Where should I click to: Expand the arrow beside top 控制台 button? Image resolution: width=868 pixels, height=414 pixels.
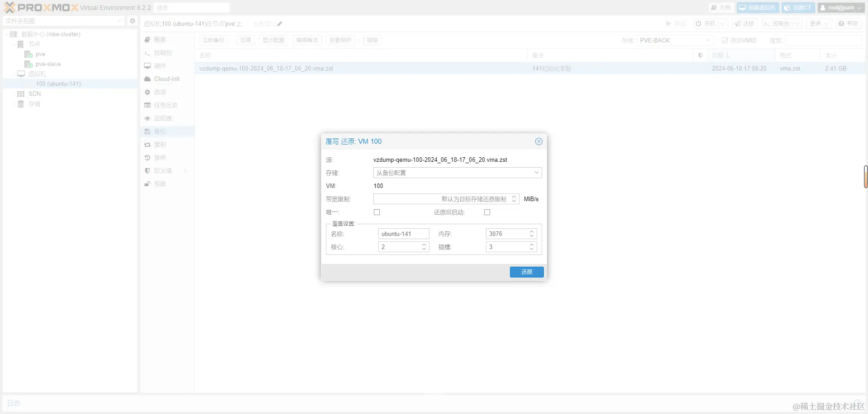coord(797,24)
